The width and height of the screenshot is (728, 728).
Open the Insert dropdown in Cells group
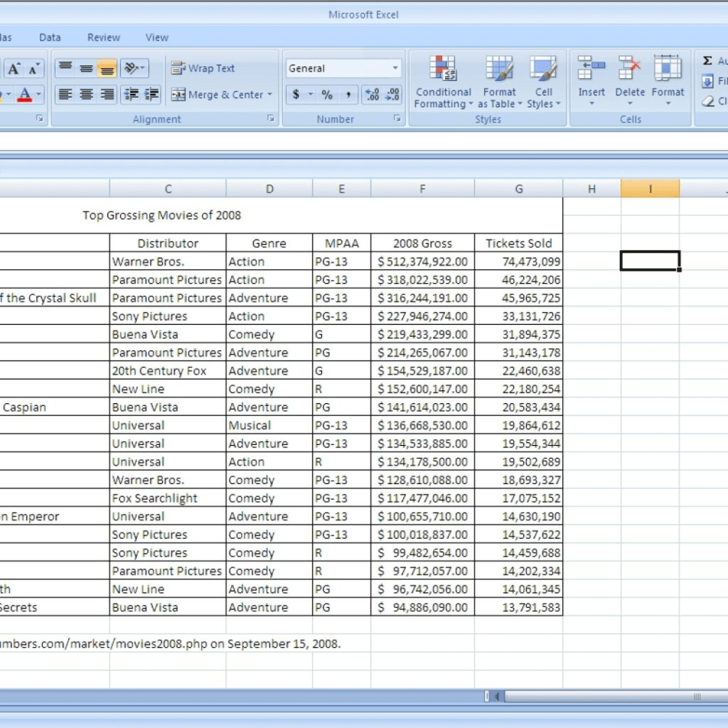591,83
